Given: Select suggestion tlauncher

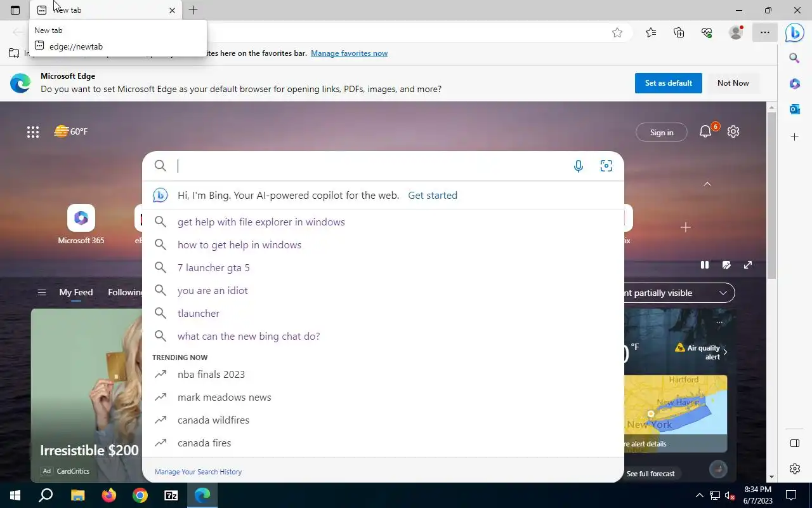Looking at the screenshot, I should coord(383,314).
